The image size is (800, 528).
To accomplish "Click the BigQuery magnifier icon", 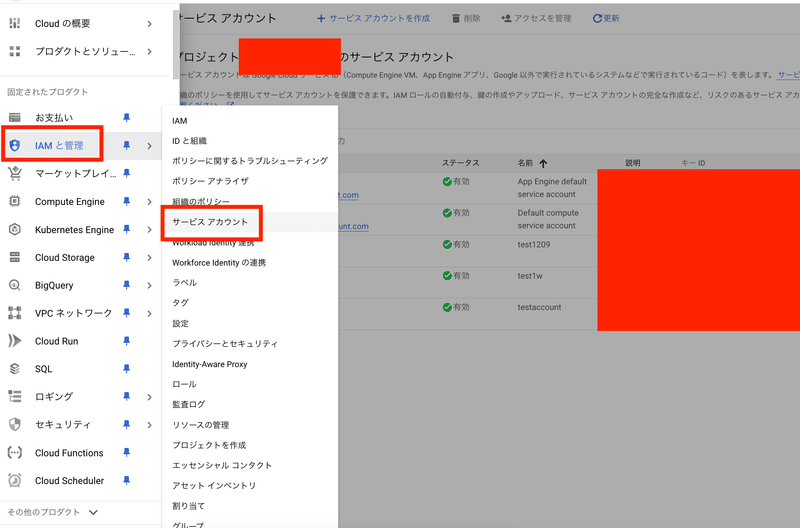I will (15, 285).
